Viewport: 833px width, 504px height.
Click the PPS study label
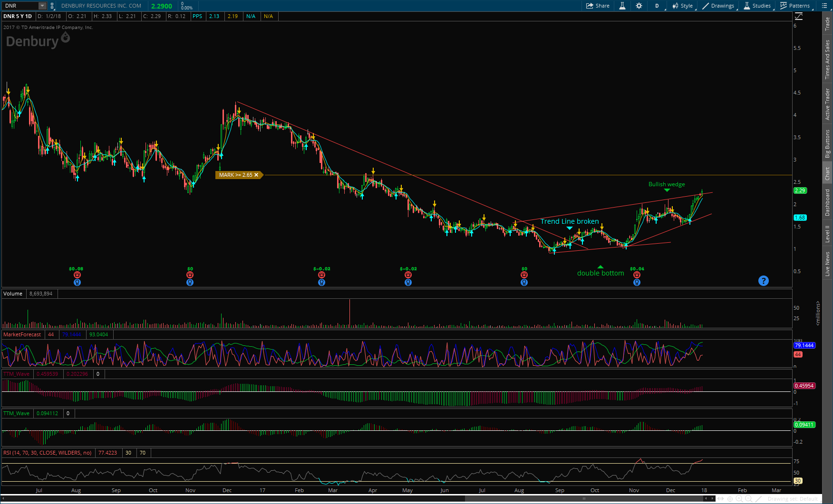(x=197, y=16)
